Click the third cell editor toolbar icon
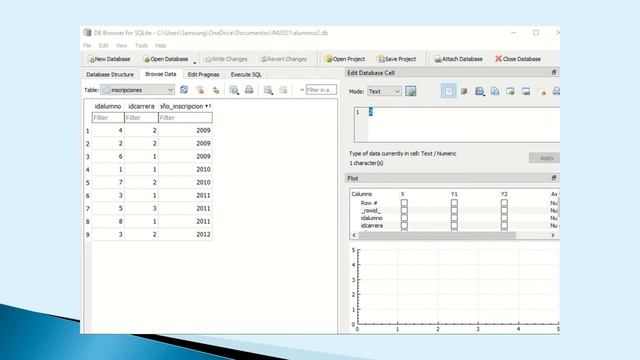This screenshot has height=360, width=640. coord(480,91)
